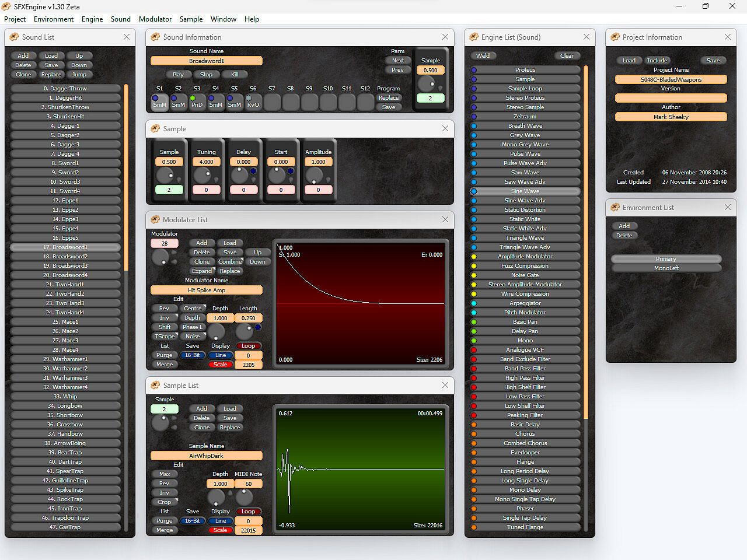747x560 pixels.
Task: Click the Weld button in the Engine List
Action: (483, 56)
